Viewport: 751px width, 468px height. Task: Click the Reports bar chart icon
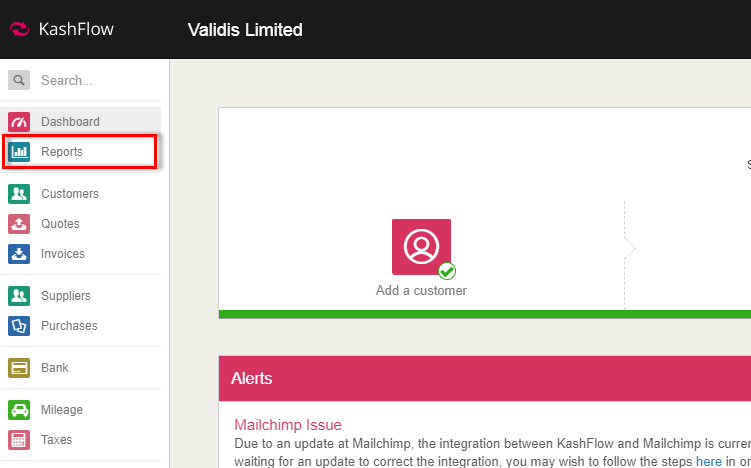coord(19,152)
